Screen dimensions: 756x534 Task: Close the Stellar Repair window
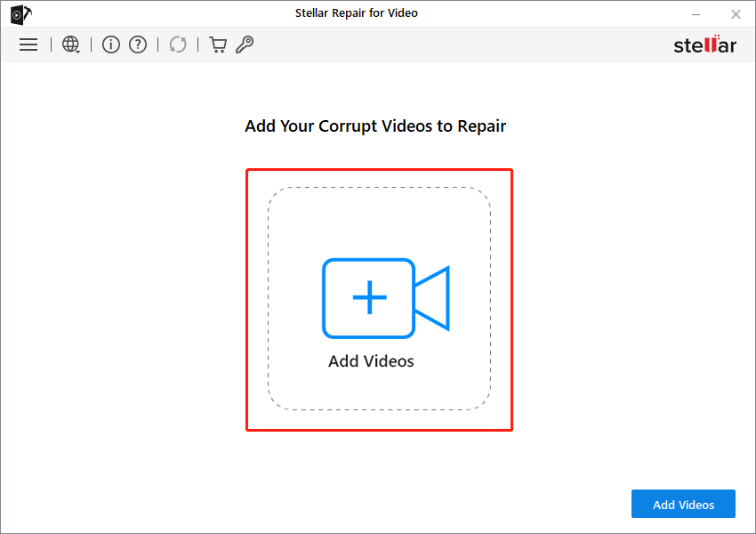point(736,14)
